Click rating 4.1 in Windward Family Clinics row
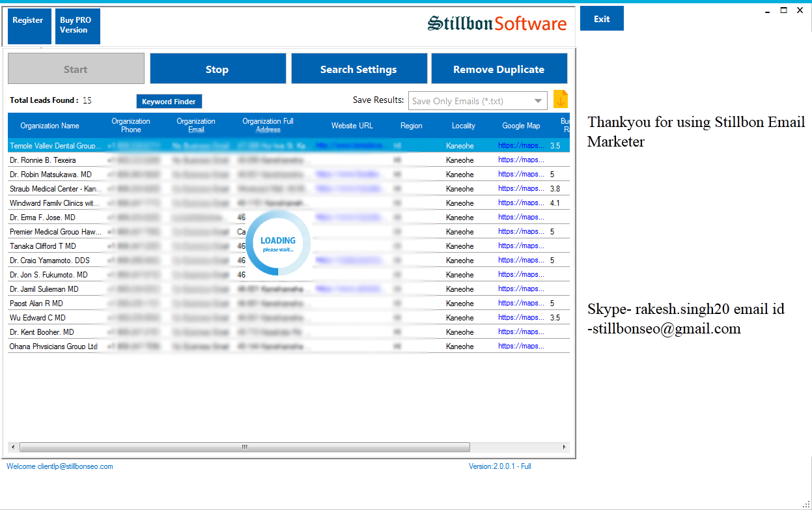This screenshot has width=812, height=510. pos(555,203)
